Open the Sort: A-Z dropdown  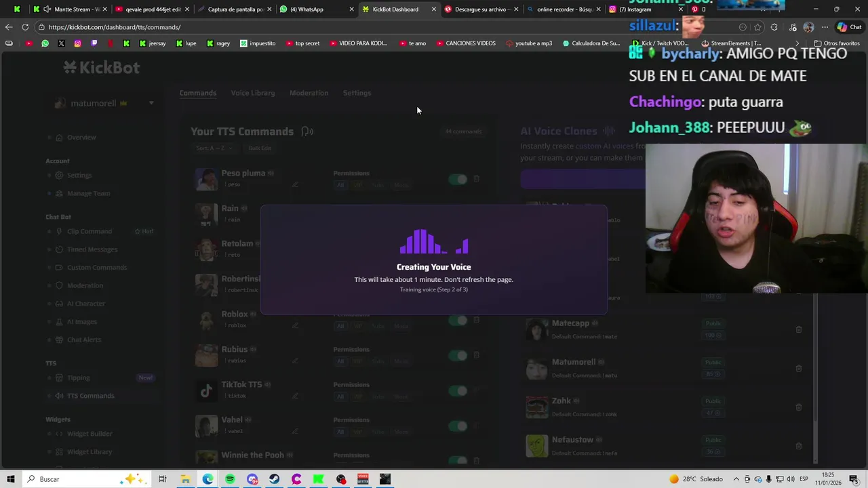(x=214, y=148)
